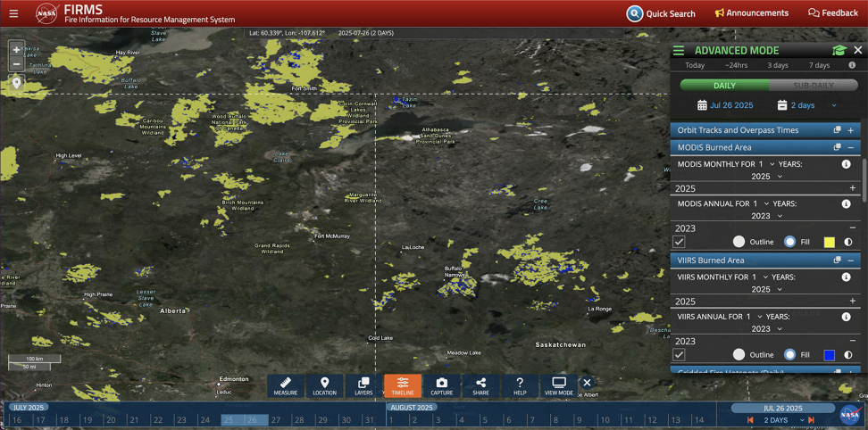Show info for MODIS Annual layer
Screen dimensions: 868x430
point(846,204)
